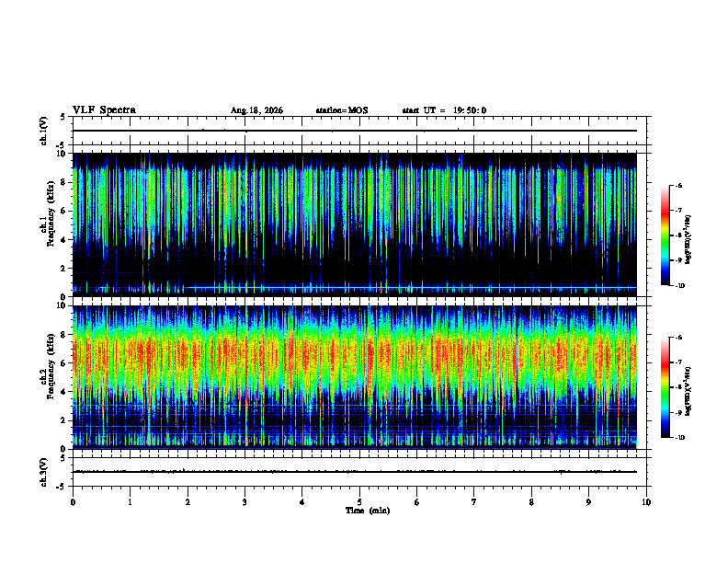
Task: Click the "VLF Spectra" plot title
Action: click(x=104, y=110)
